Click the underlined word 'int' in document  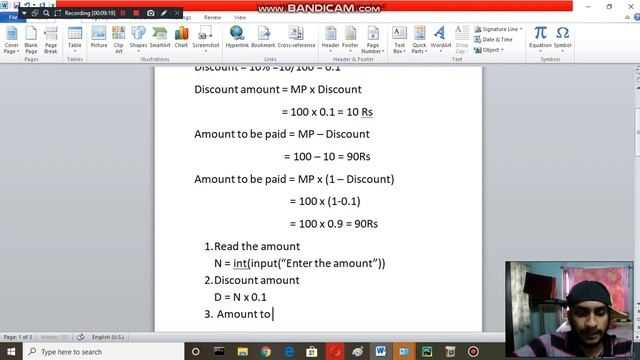tap(240, 263)
